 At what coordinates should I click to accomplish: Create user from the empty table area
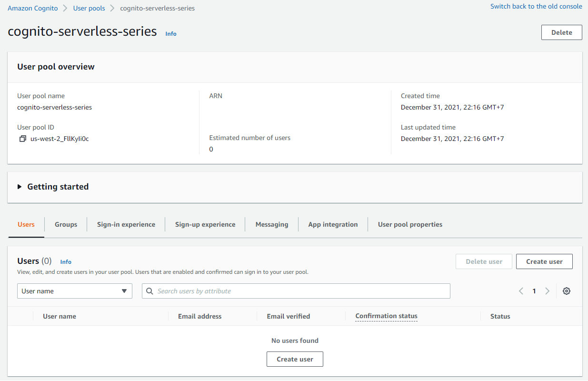[x=295, y=359]
